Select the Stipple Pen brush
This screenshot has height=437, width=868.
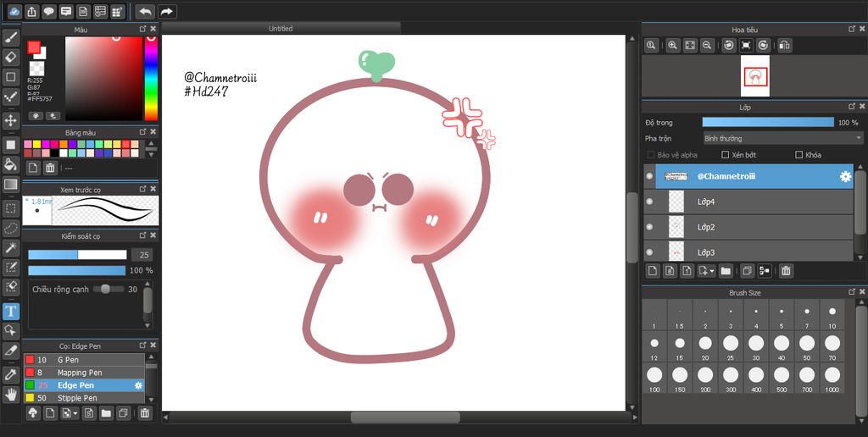point(84,398)
